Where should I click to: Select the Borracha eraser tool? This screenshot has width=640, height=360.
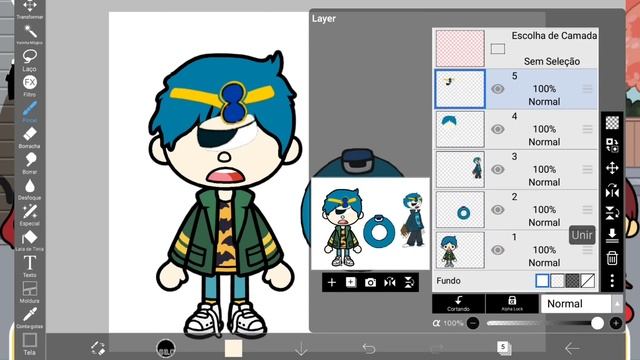[30, 138]
